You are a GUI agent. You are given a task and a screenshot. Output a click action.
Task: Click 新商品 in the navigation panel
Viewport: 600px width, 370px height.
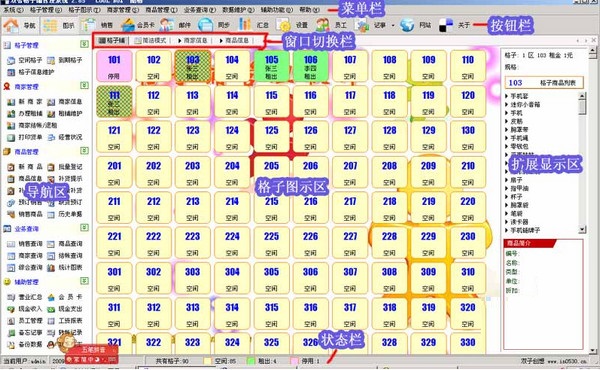(25, 167)
